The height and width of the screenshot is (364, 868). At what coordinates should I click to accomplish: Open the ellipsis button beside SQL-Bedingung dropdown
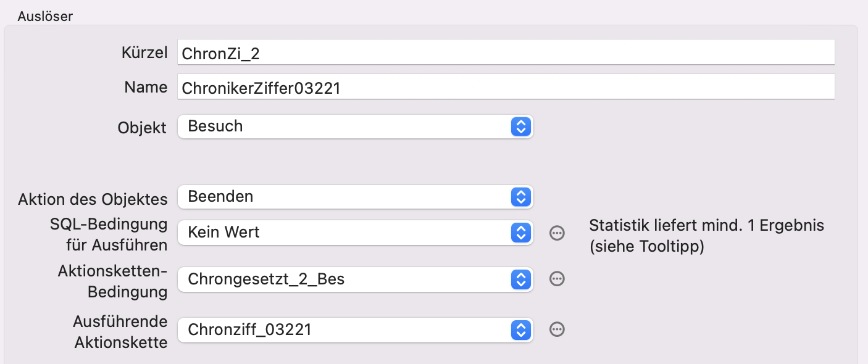[557, 233]
